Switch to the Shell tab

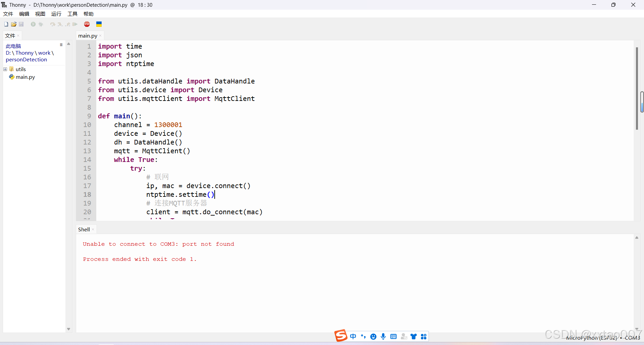83,229
